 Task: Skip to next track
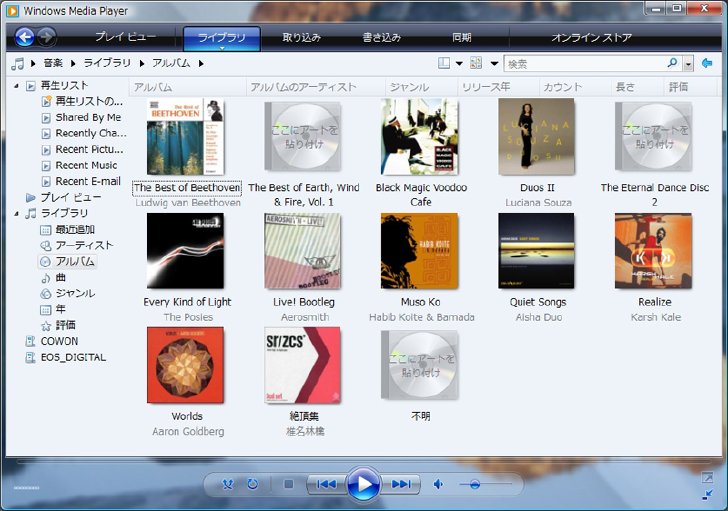coord(401,485)
